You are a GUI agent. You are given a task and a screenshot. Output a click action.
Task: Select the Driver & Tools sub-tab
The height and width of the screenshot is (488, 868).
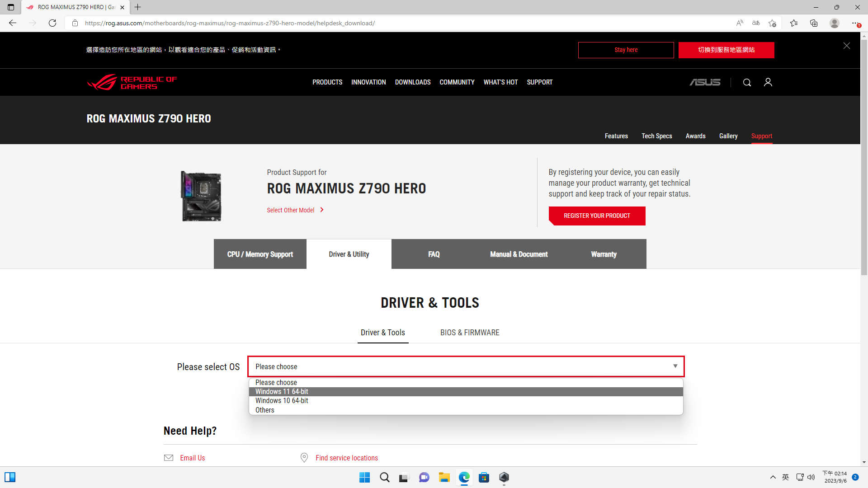coord(383,333)
